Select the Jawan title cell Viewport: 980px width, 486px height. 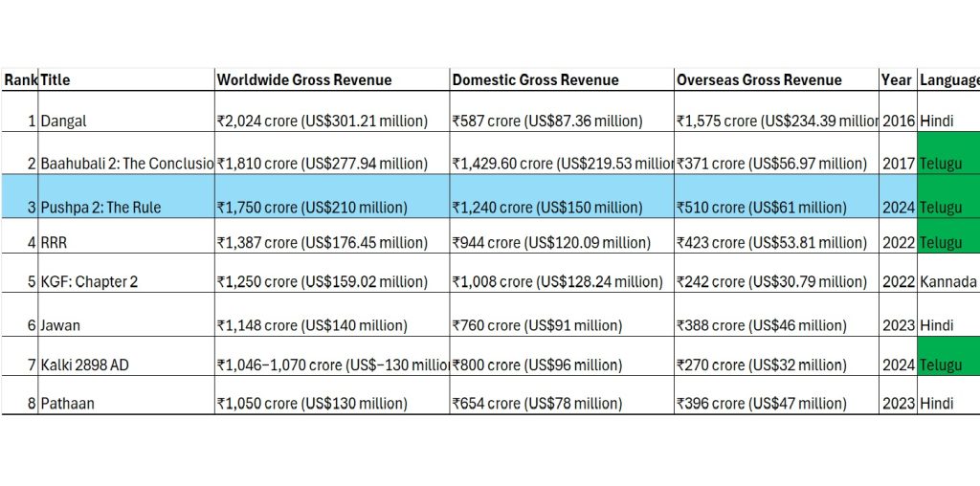(x=126, y=314)
